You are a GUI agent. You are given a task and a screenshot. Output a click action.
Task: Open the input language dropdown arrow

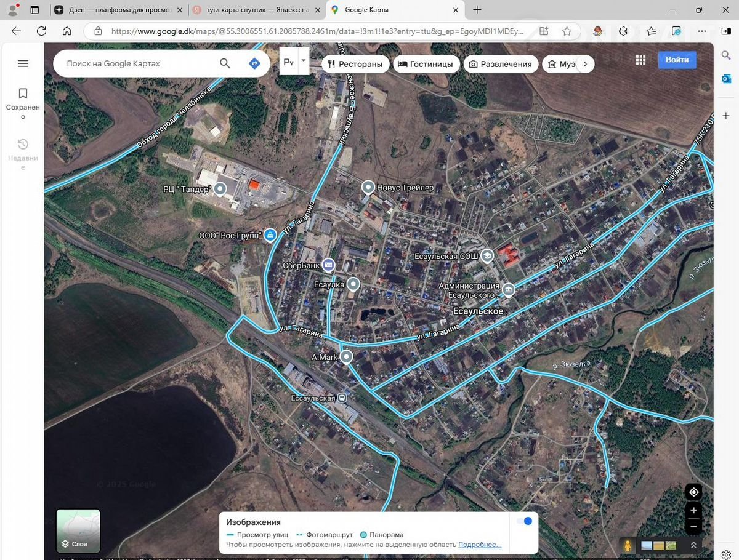pyautogui.click(x=303, y=62)
